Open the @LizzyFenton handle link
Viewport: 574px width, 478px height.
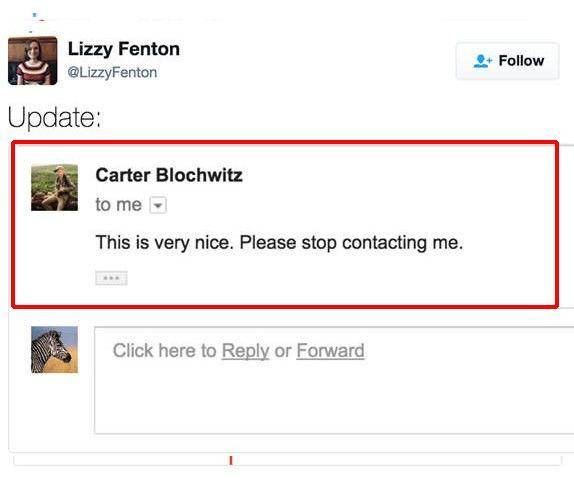pyautogui.click(x=112, y=72)
